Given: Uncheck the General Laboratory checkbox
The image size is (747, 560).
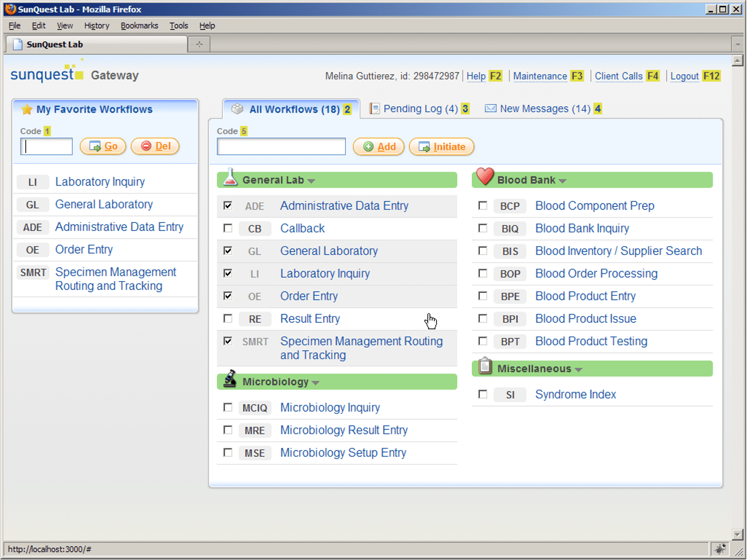Looking at the screenshot, I should point(228,251).
